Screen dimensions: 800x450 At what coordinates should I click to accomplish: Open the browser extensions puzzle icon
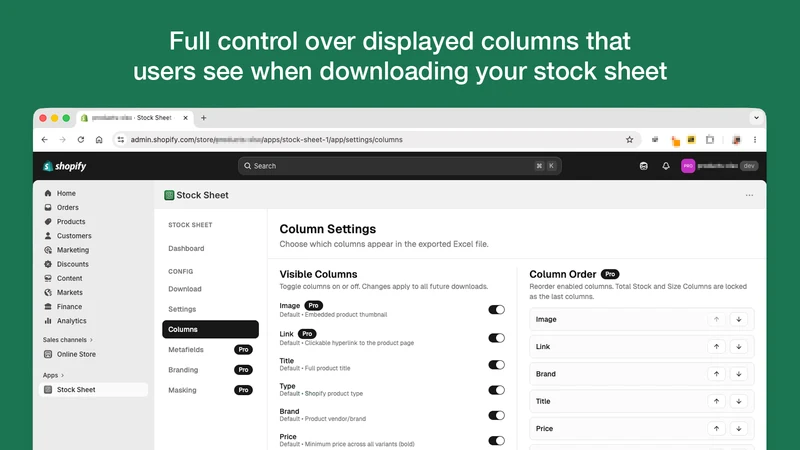(x=710, y=140)
